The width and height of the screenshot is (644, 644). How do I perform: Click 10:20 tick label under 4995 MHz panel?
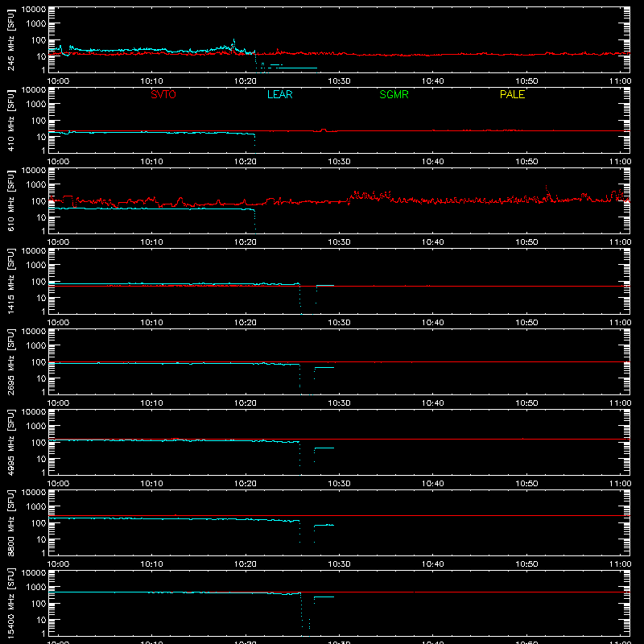tap(246, 484)
